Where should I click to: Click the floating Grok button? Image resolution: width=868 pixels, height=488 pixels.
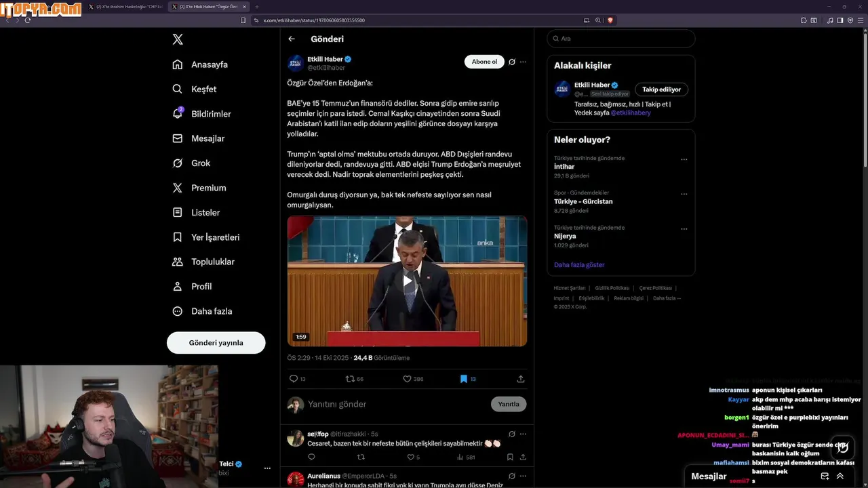click(842, 447)
